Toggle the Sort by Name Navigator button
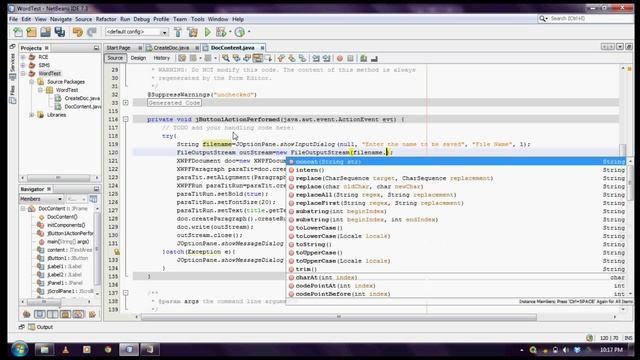The width and height of the screenshot is (640, 360). 92,314
